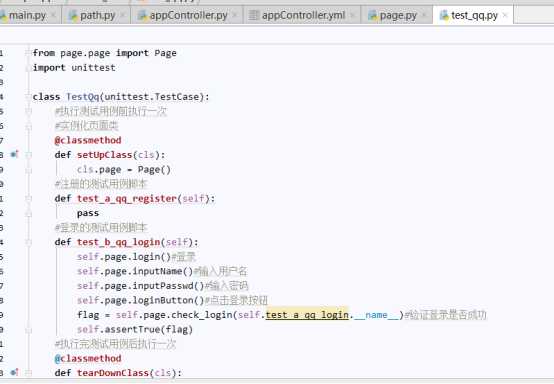The image size is (554, 384).
Task: Click the Python file icon on test_qq.py tab
Action: [x=444, y=16]
